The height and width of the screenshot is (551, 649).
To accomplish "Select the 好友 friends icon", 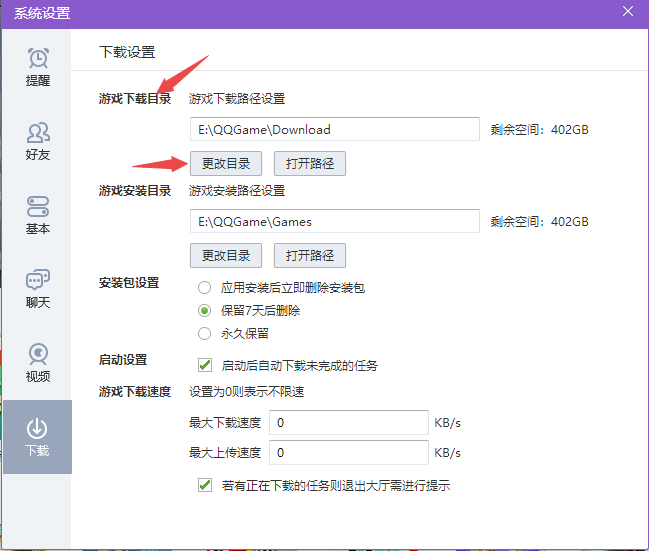I will pos(38,133).
